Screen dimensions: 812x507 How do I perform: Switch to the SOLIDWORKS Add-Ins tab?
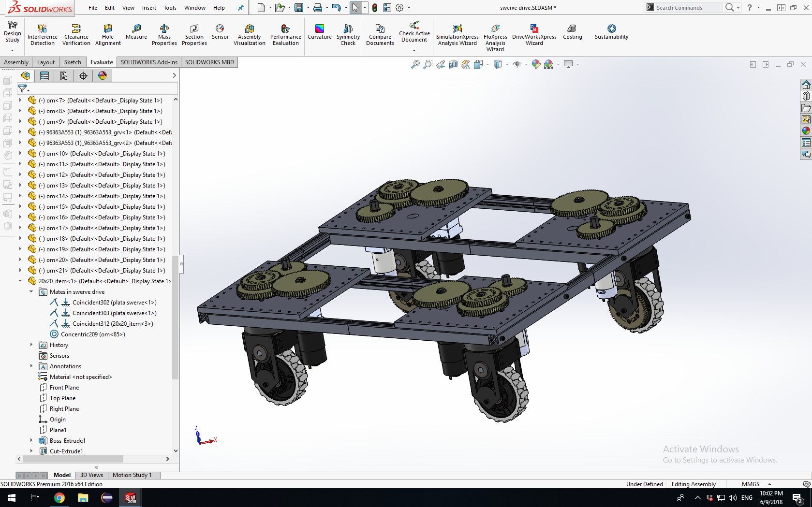coord(149,62)
